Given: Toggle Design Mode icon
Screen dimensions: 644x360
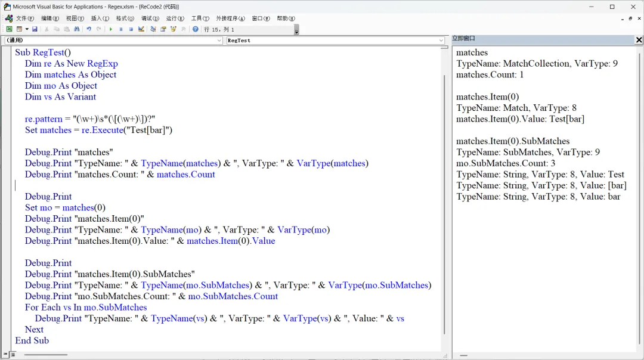Looking at the screenshot, I should [x=141, y=29].
